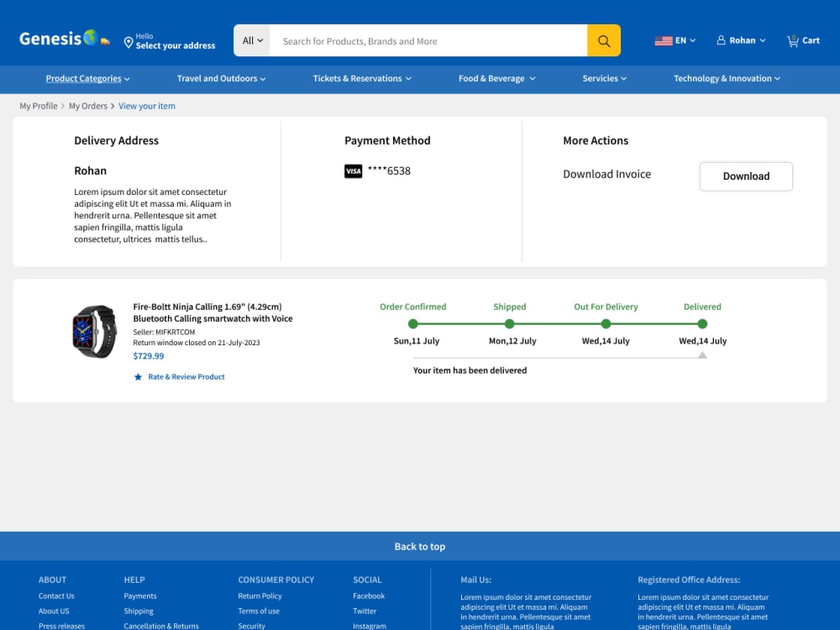Screen dimensions: 840x630
Task: Click the Genesis logo
Action: pos(65,39)
